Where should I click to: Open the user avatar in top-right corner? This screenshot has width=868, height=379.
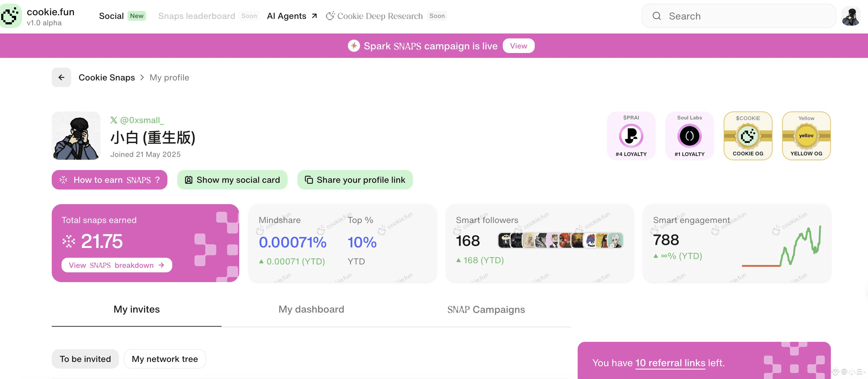[851, 16]
